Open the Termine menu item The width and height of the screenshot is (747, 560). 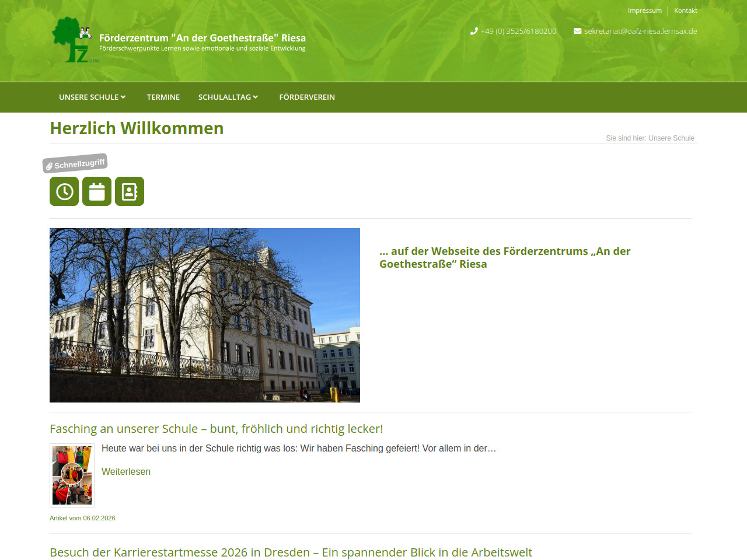163,97
